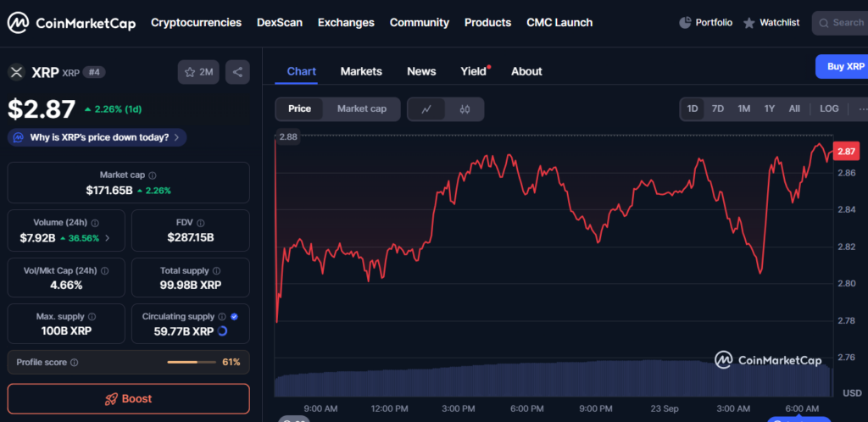Click the search magnifier icon
The width and height of the screenshot is (868, 422).
824,23
